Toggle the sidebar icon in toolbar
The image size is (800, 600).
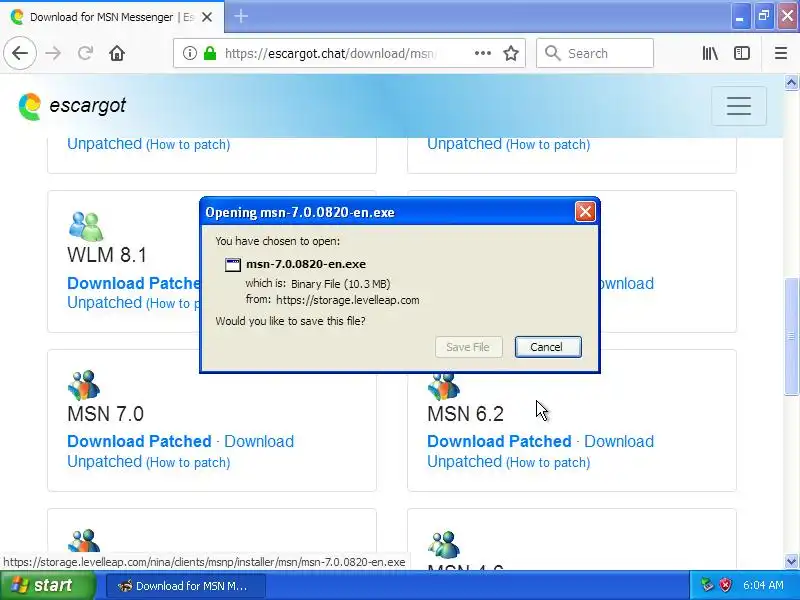coord(742,53)
